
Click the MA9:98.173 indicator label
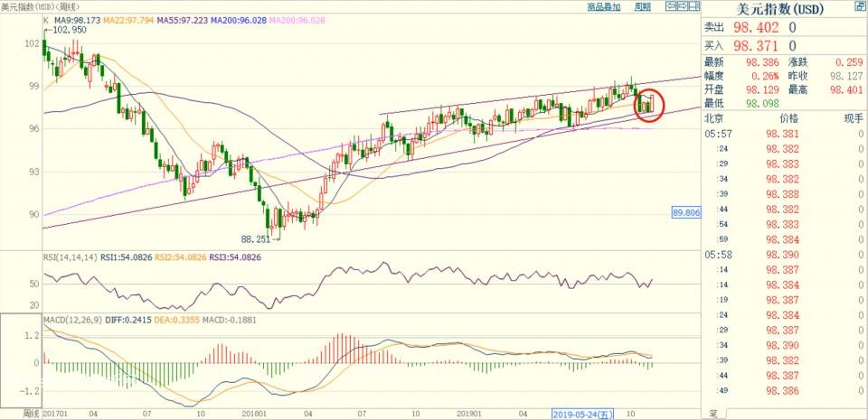[78, 18]
